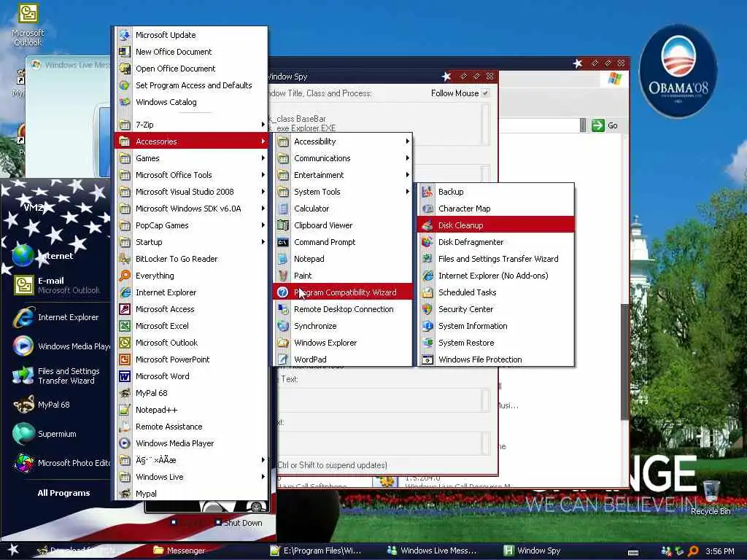
Task: Click the Shut Down button
Action: coord(239,522)
